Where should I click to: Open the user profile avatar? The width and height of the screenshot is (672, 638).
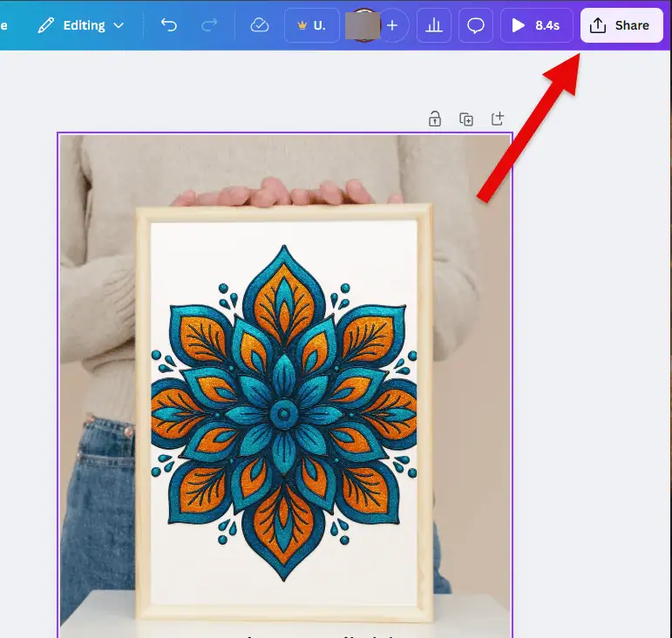click(363, 25)
